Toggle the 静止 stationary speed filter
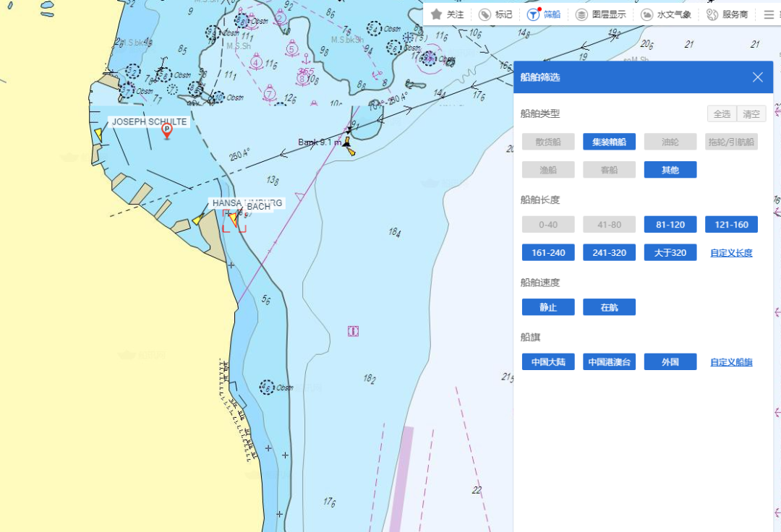 [x=548, y=307]
